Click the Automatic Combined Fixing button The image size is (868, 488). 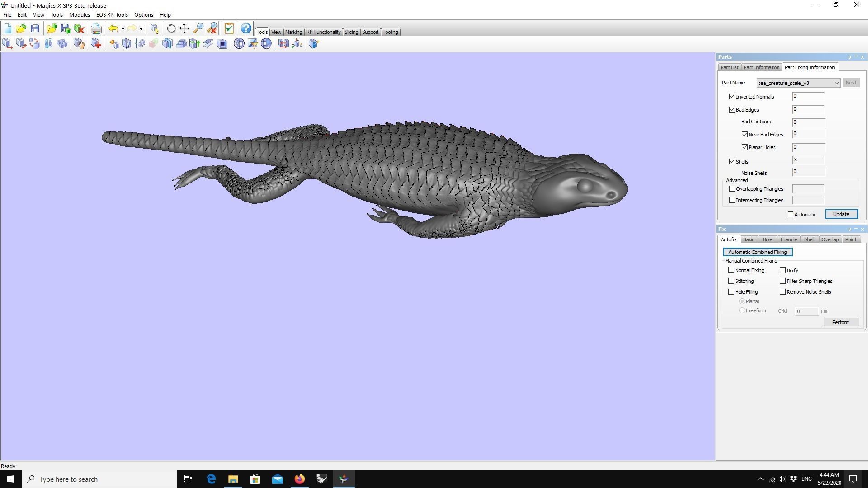(x=758, y=252)
